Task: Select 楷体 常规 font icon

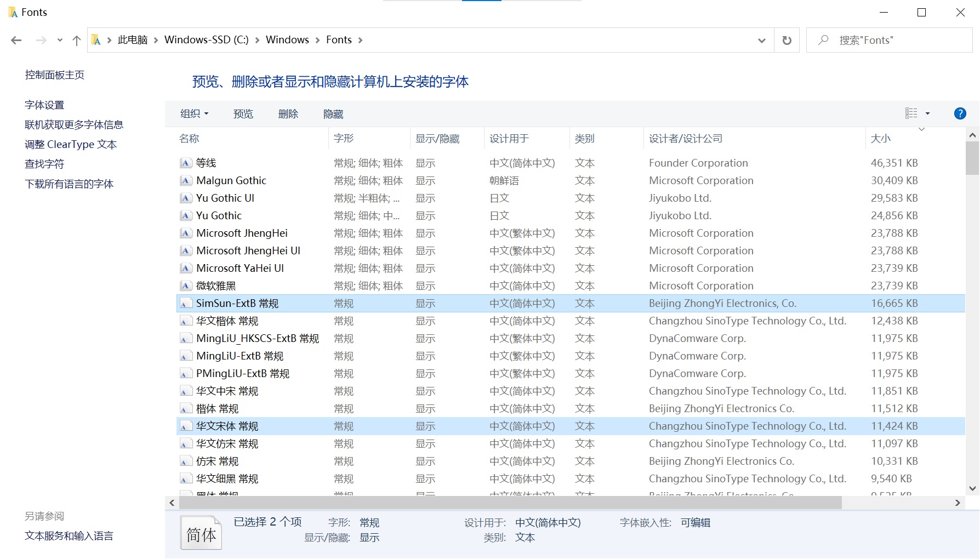Action: pyautogui.click(x=186, y=409)
